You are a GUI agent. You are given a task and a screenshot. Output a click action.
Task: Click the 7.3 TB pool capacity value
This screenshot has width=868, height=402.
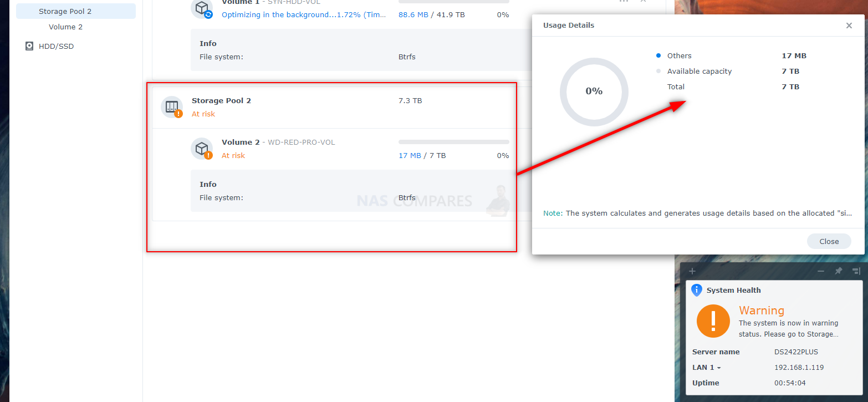[410, 100]
